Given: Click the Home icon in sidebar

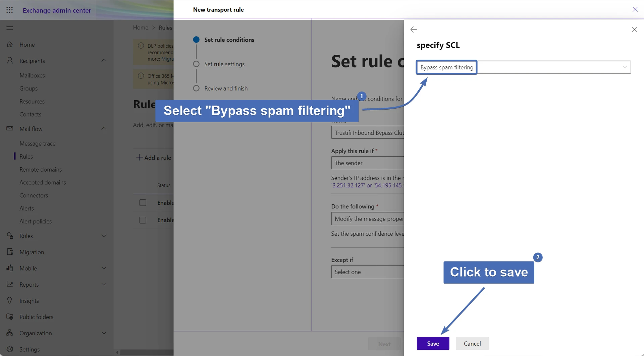Looking at the screenshot, I should tap(10, 45).
